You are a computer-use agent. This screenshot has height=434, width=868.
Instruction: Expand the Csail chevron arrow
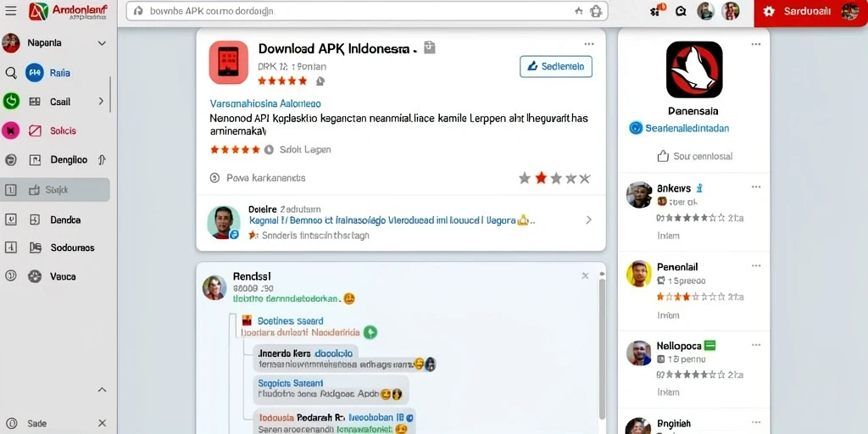[101, 102]
